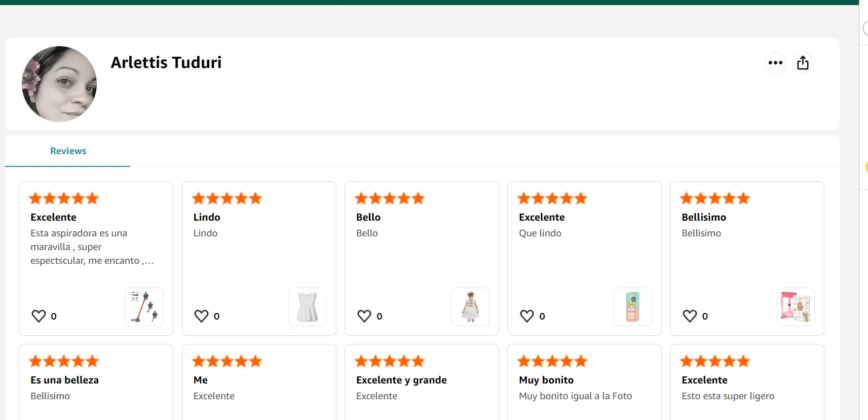This screenshot has width=868, height=420.
Task: Click Arlettis Tuduri's profile picture
Action: [59, 84]
